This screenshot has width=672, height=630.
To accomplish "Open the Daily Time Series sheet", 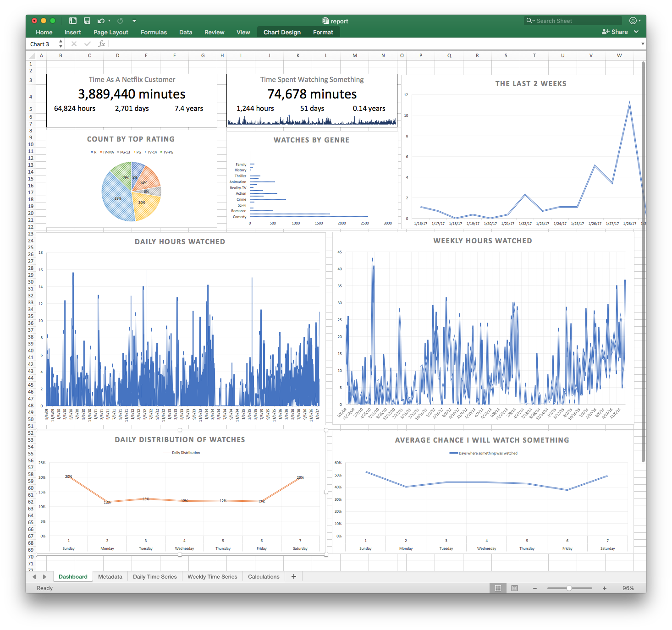I will click(x=155, y=576).
